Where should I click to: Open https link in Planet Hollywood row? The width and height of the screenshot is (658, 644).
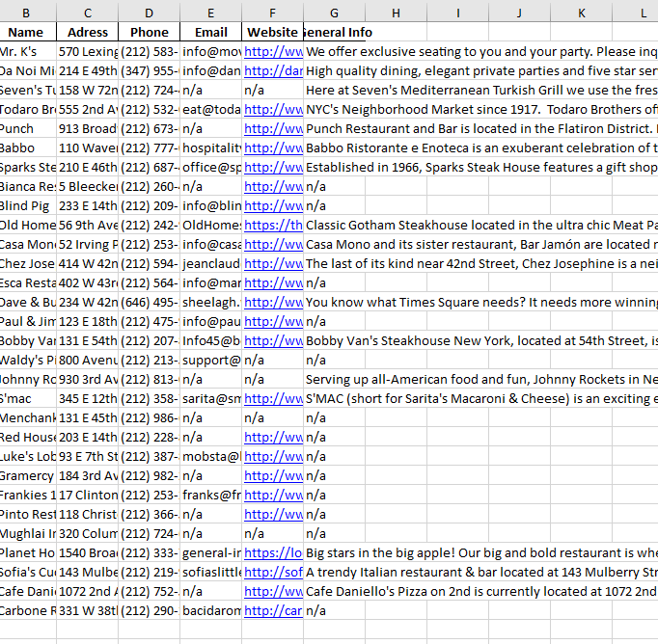click(x=273, y=553)
